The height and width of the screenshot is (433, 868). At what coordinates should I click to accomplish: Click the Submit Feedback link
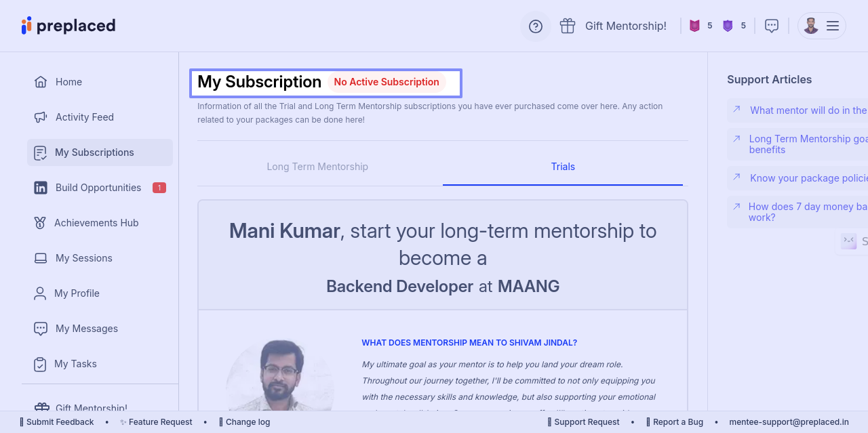tap(60, 422)
